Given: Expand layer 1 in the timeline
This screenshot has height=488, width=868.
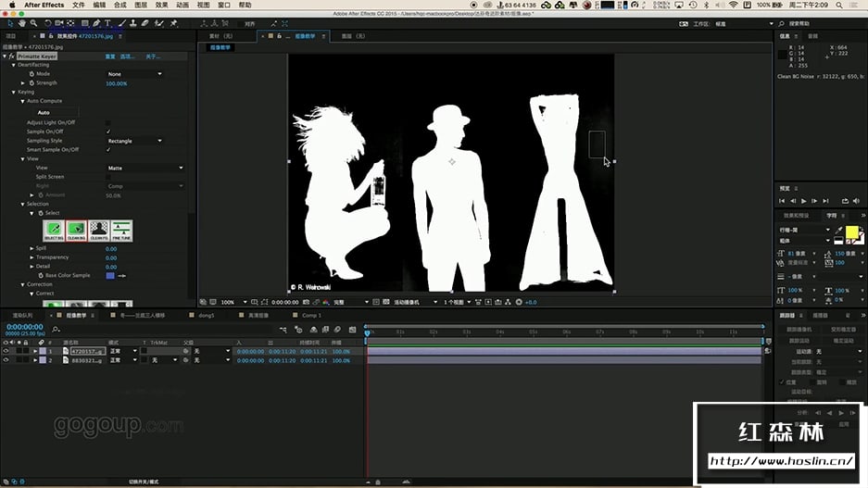Looking at the screenshot, I should tap(35, 351).
